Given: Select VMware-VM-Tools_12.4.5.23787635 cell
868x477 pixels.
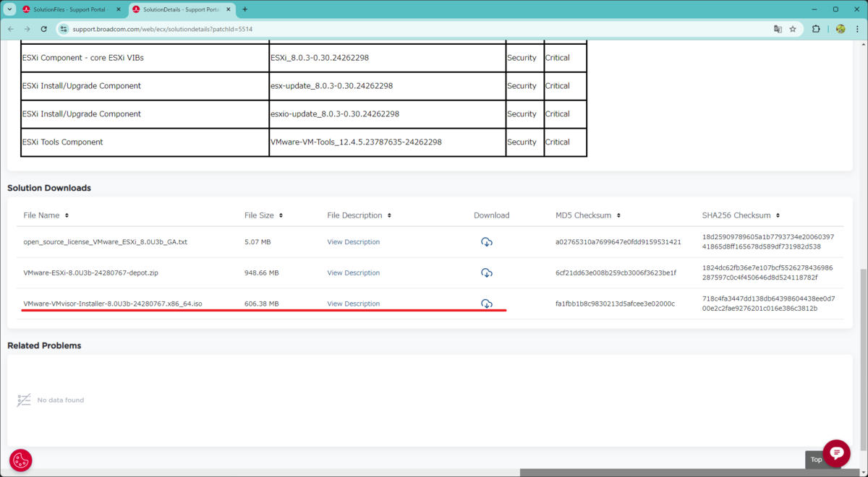Looking at the screenshot, I should (x=387, y=142).
